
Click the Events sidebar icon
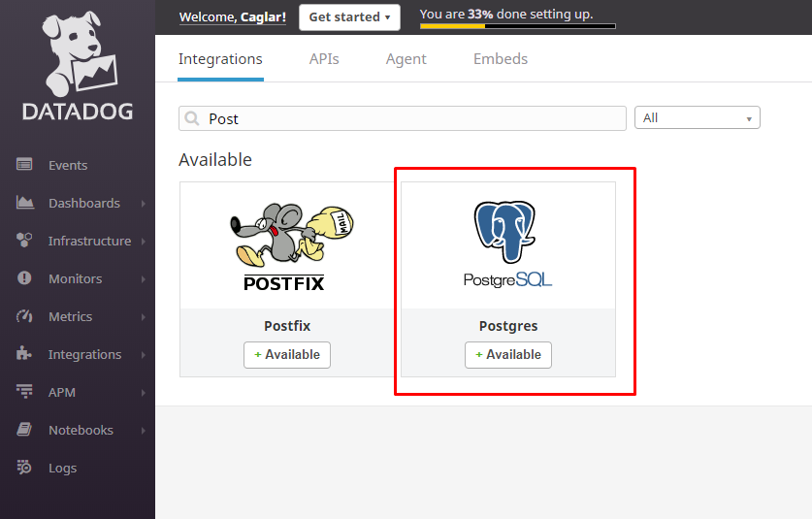pyautogui.click(x=24, y=165)
